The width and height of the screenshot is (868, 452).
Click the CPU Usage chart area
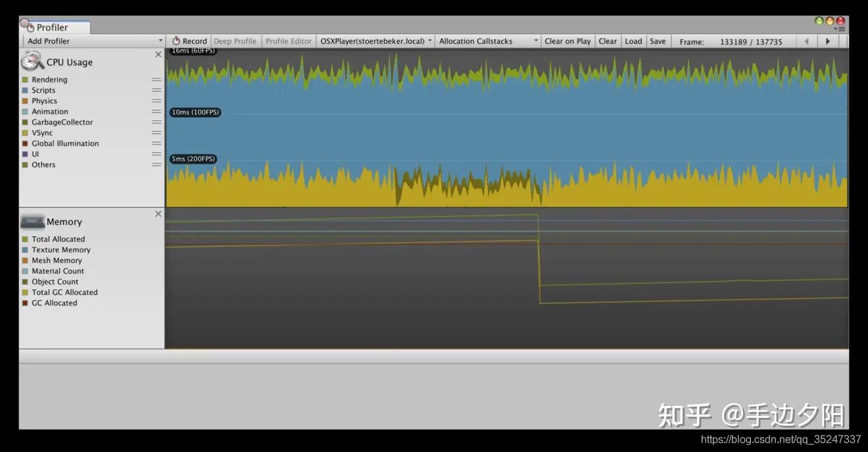click(x=506, y=128)
